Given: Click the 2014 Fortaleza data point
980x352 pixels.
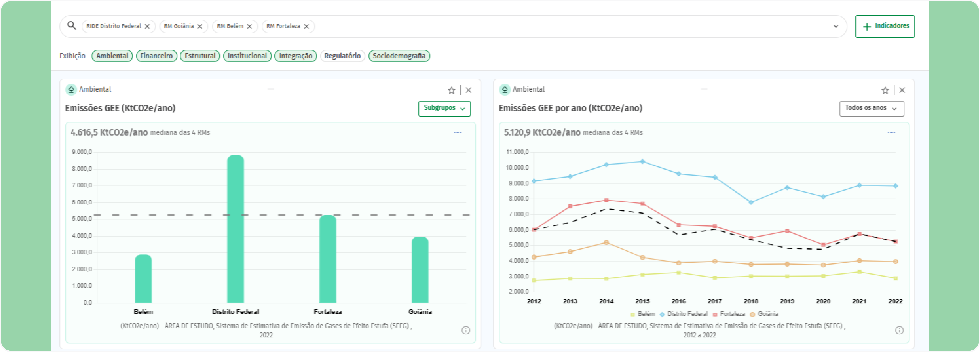Looking at the screenshot, I should pyautogui.click(x=606, y=200).
